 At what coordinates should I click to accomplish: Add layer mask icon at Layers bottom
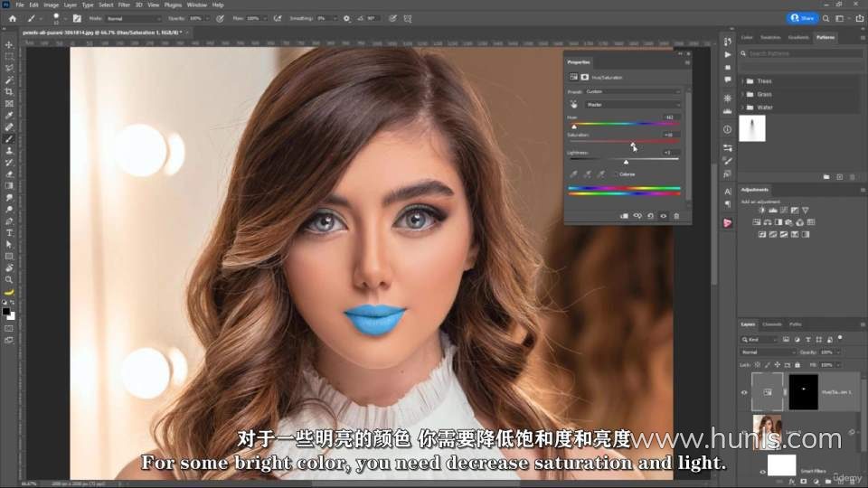tap(804, 482)
